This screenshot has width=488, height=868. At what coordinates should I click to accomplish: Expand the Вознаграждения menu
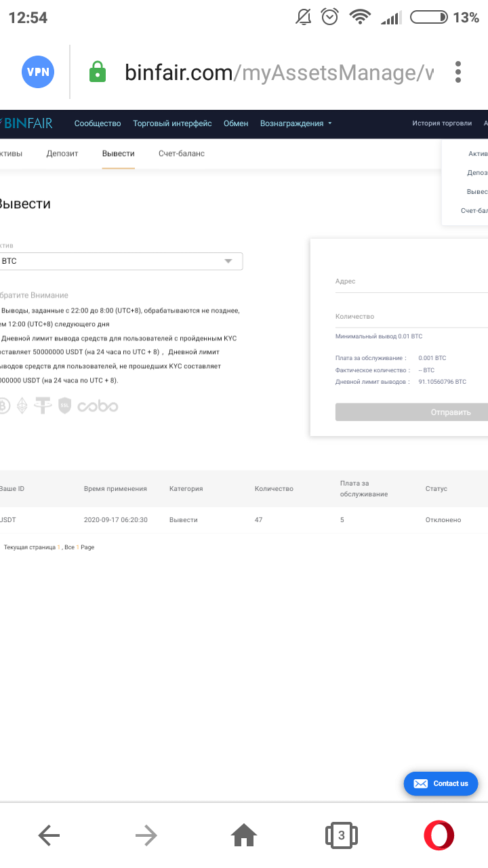(x=296, y=123)
